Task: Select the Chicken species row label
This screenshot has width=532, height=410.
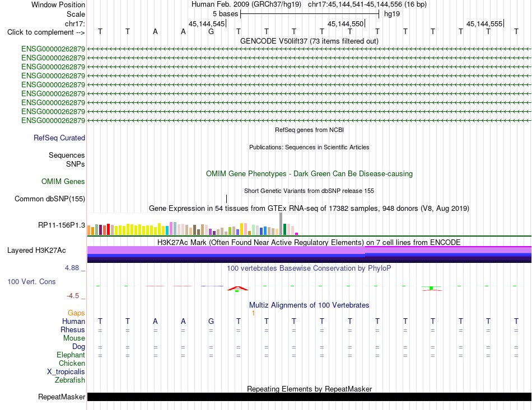Action: (x=72, y=363)
